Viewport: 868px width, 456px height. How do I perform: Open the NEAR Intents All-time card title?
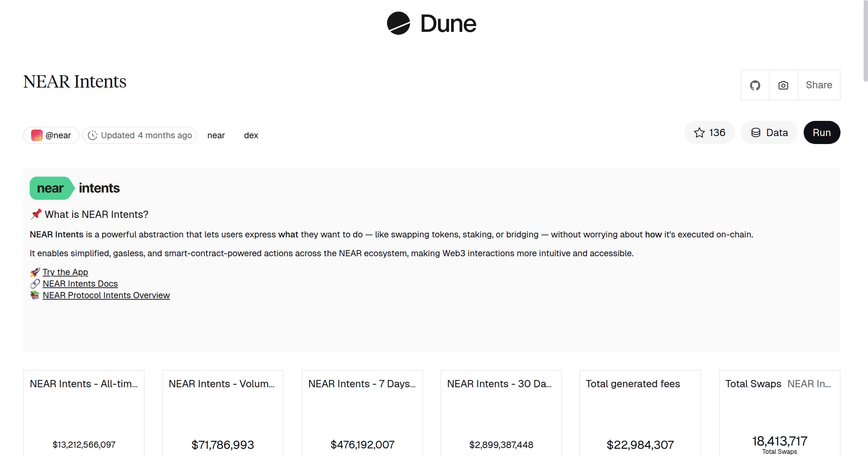coord(84,384)
